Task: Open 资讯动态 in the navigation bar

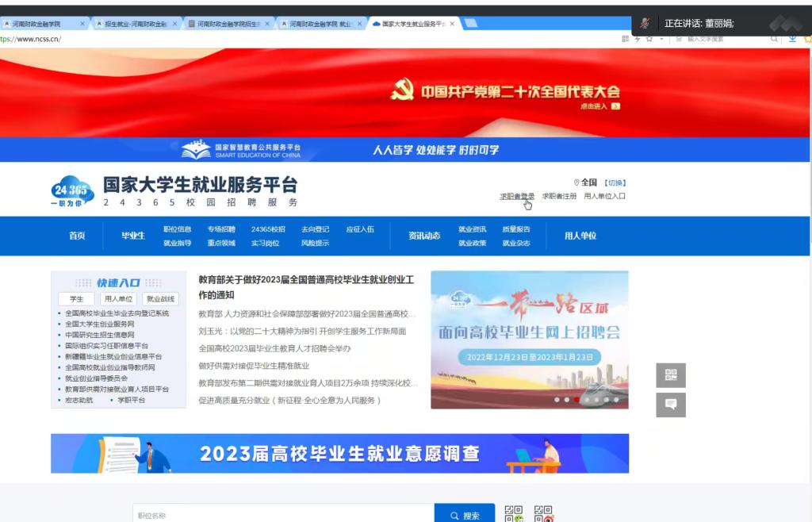Action: pyautogui.click(x=424, y=236)
